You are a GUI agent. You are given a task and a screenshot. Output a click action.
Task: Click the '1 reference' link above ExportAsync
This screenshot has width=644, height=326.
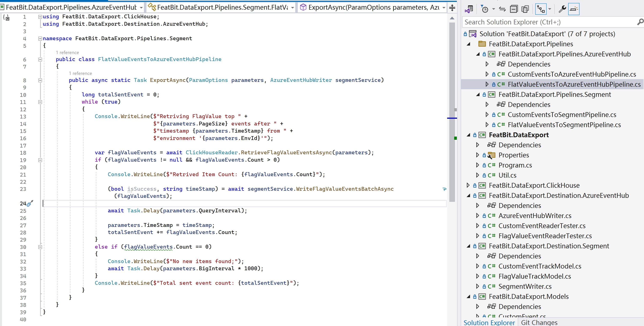coord(80,73)
